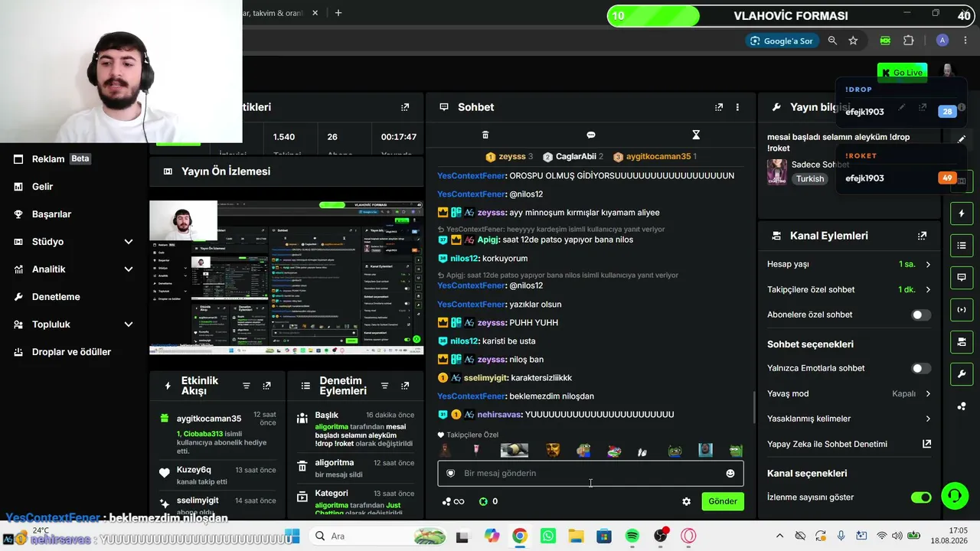Viewport: 980px width, 551px height.
Task: Open WhatsApp from the taskbar
Action: click(547, 536)
